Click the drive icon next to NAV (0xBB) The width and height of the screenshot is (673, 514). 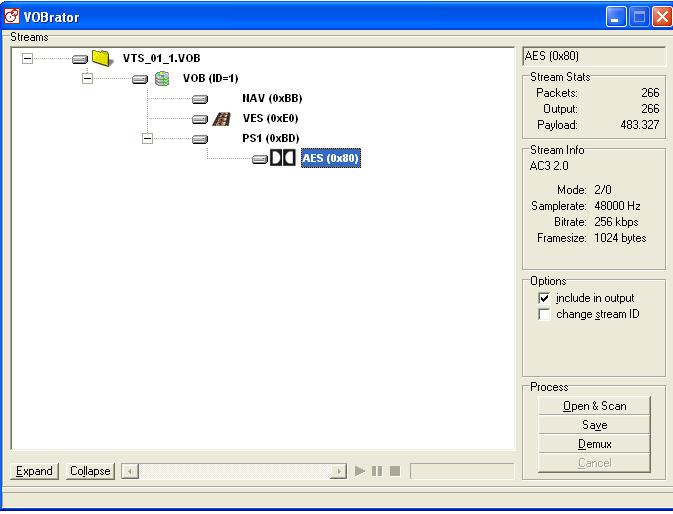point(200,99)
